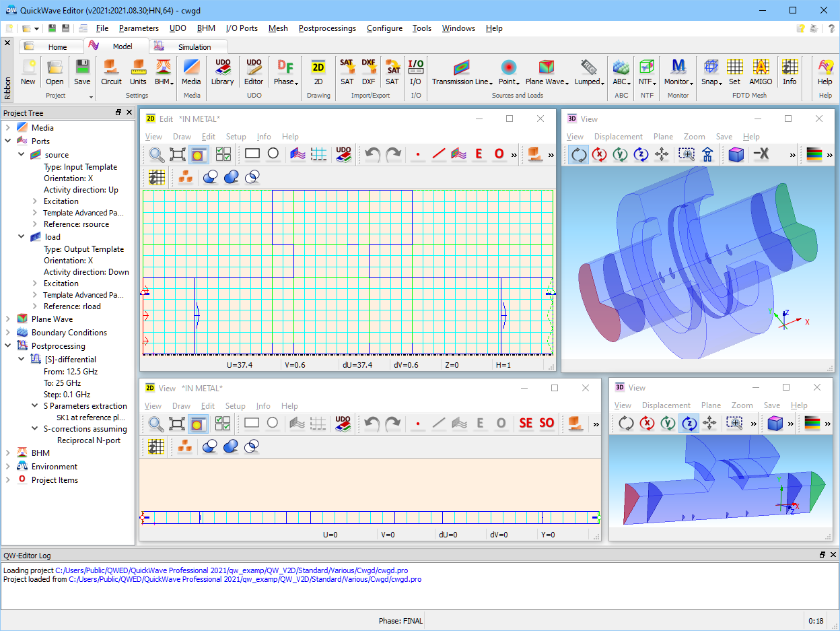Open the Draw menu in the Edit window
This screenshot has width=840, height=631.
(182, 137)
